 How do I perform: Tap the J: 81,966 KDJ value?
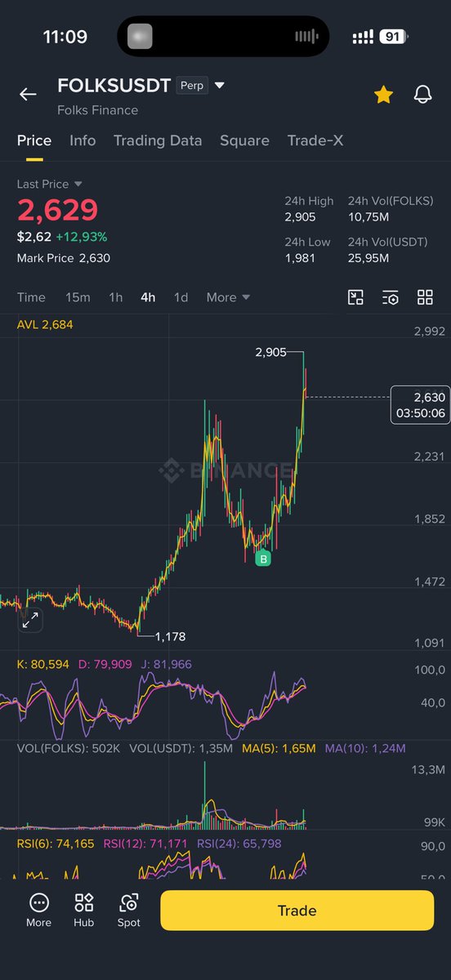point(166,664)
